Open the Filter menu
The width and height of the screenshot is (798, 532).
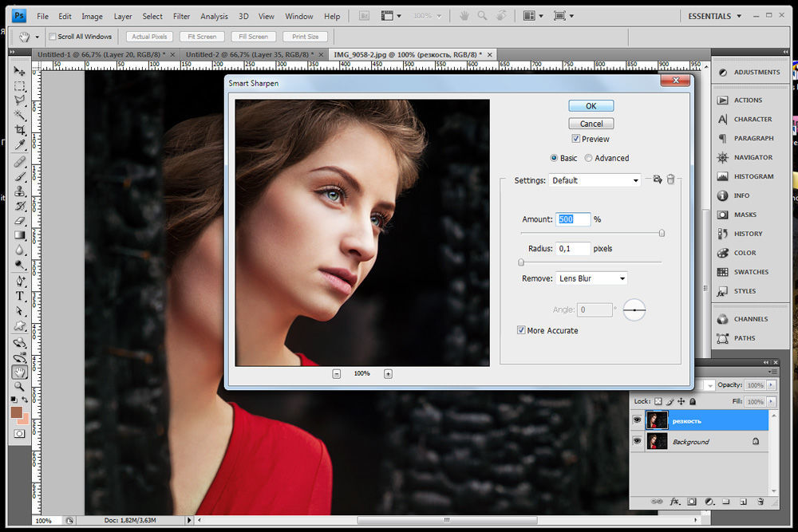pos(181,16)
